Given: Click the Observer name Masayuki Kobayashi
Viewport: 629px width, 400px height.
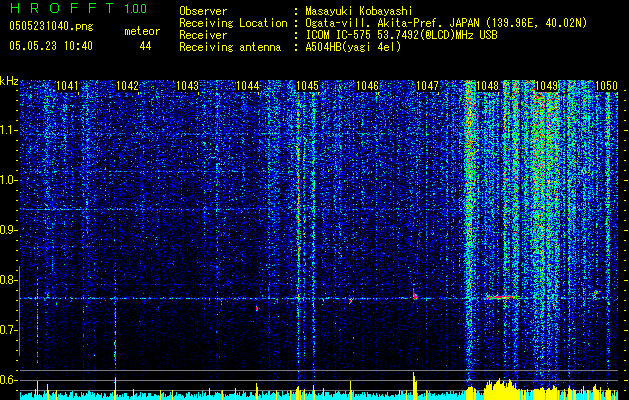Looking at the screenshot, I should [x=359, y=11].
